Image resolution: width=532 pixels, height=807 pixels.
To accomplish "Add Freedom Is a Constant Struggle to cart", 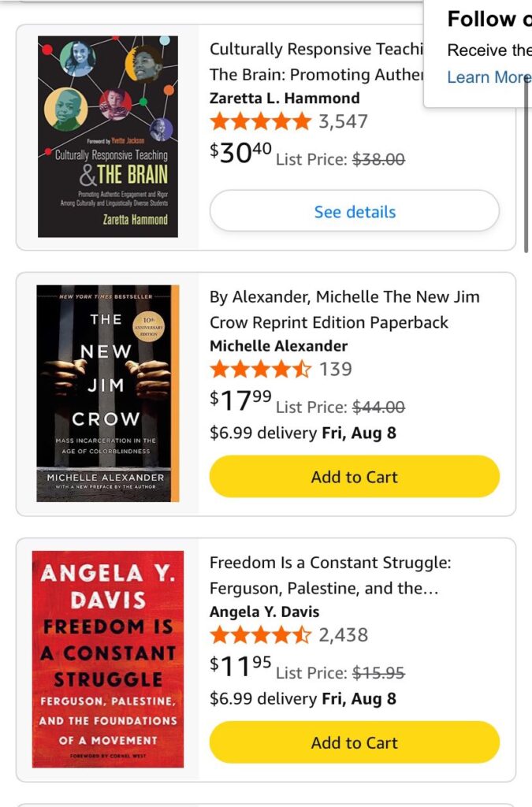I will 355,742.
